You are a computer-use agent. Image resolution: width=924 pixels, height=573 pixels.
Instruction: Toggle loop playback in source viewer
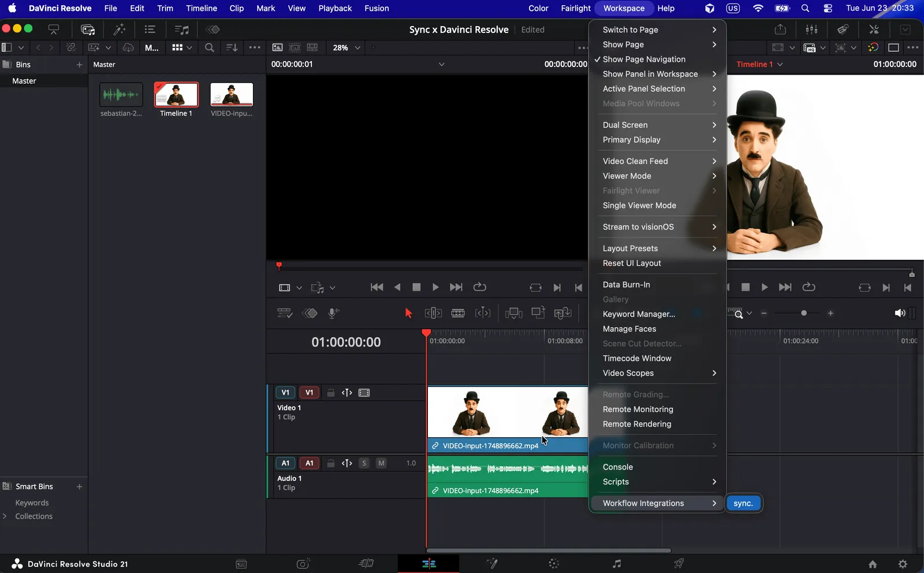coord(480,287)
